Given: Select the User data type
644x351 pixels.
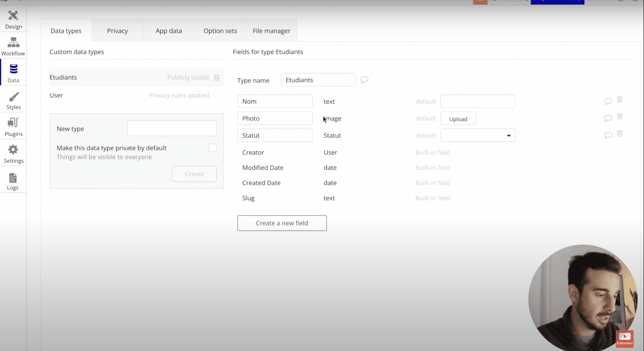Looking at the screenshot, I should click(57, 95).
